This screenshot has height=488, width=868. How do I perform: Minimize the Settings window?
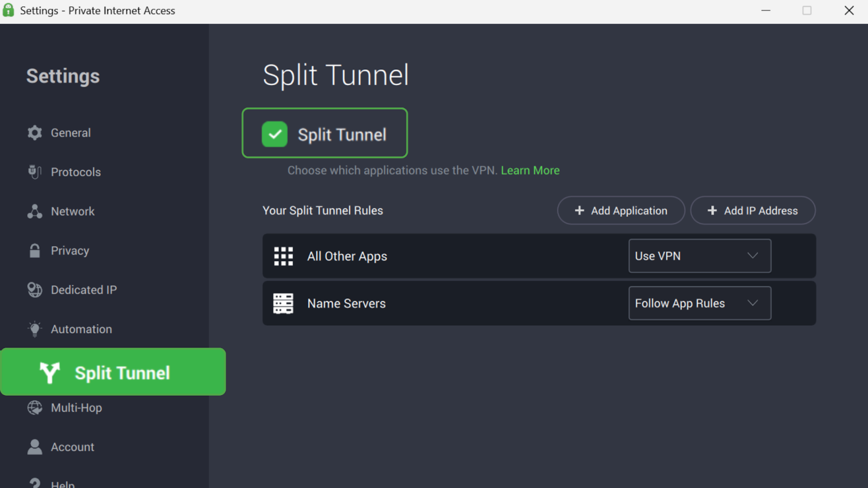tap(765, 10)
